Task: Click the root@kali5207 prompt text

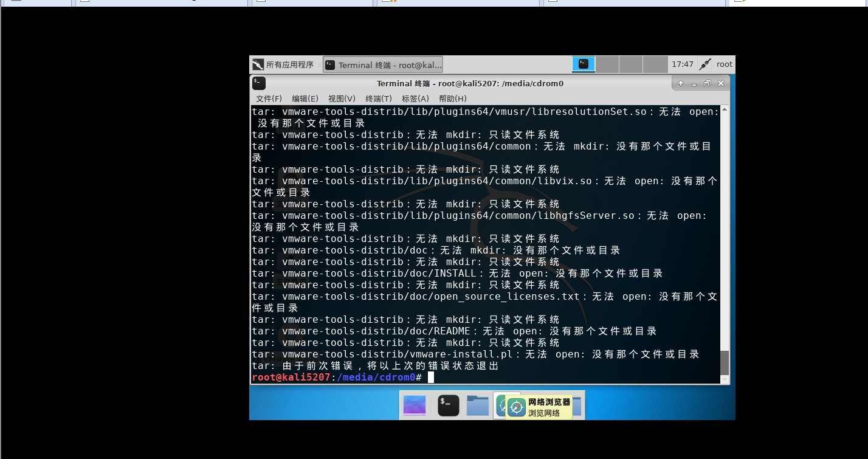Action: (x=291, y=378)
